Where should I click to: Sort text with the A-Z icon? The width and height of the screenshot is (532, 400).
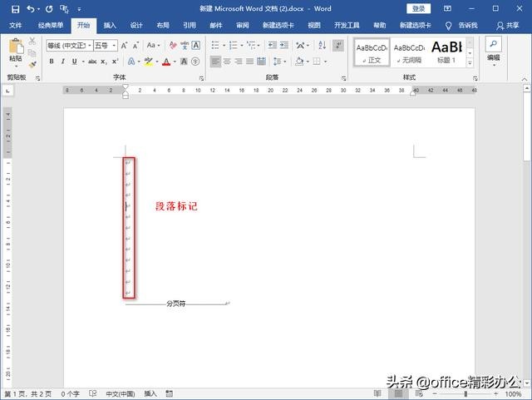tap(322, 45)
